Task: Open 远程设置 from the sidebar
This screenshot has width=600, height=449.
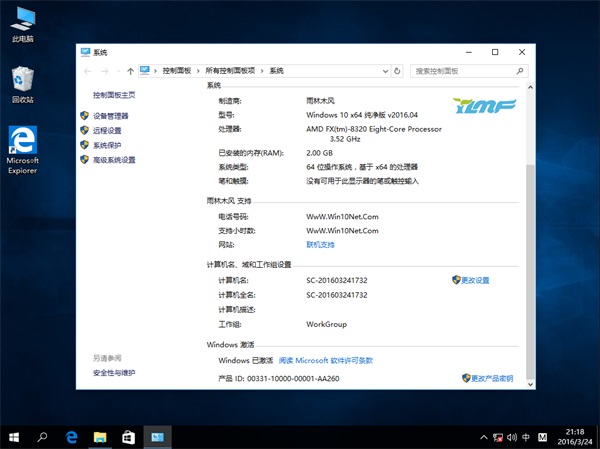Action: (x=106, y=130)
